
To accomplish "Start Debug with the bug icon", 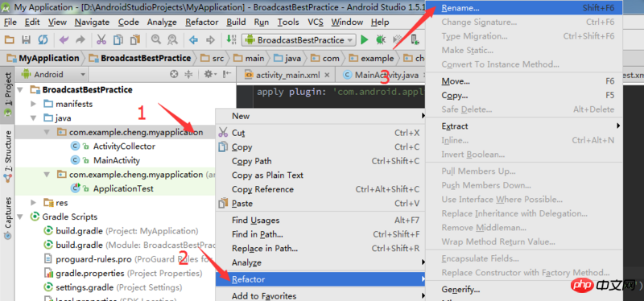I will point(381,39).
